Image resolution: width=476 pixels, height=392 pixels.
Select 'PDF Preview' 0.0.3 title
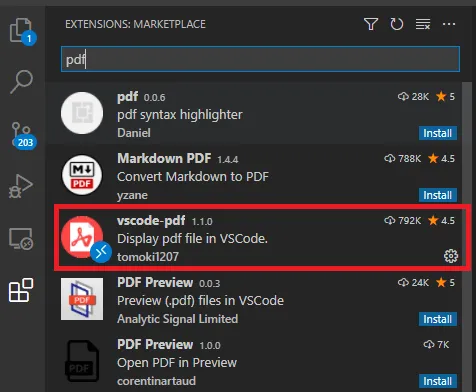pyautogui.click(x=155, y=283)
